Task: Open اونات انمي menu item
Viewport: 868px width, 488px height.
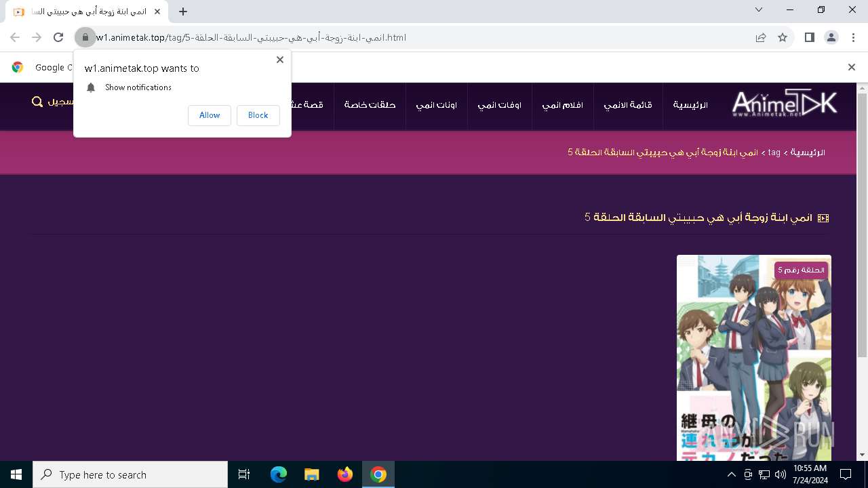Action: [x=437, y=105]
